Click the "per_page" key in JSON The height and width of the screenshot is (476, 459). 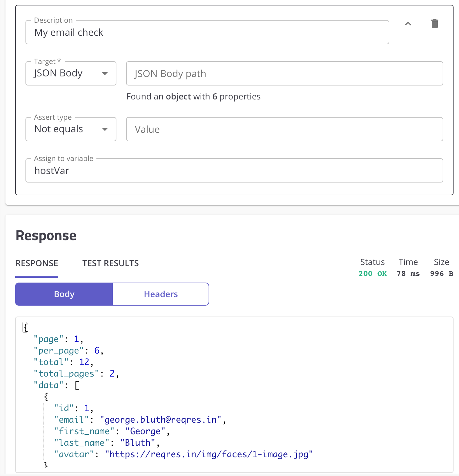click(59, 350)
